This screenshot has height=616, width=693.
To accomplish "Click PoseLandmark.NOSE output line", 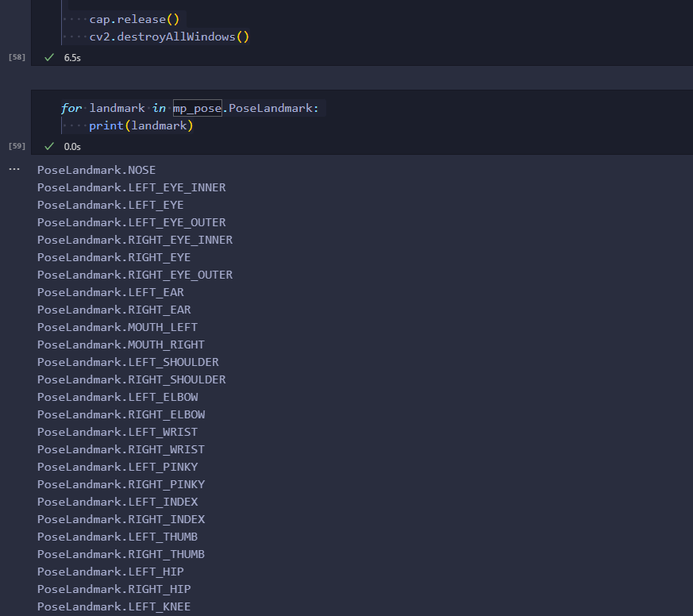I will click(96, 170).
